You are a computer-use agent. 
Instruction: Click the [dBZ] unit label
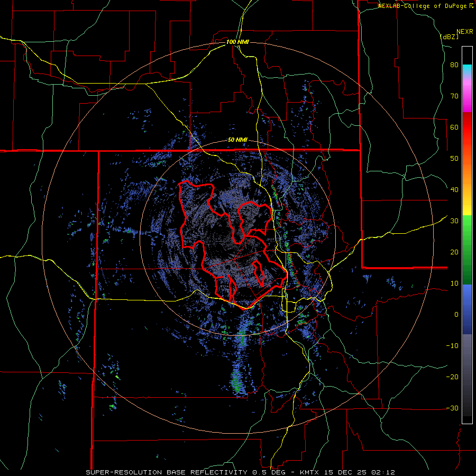tap(450, 36)
